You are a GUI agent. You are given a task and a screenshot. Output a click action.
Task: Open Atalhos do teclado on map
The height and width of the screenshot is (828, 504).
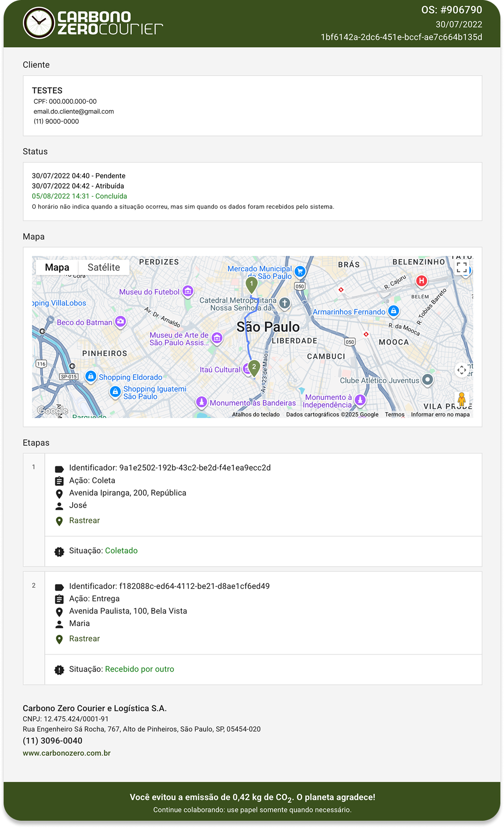256,414
